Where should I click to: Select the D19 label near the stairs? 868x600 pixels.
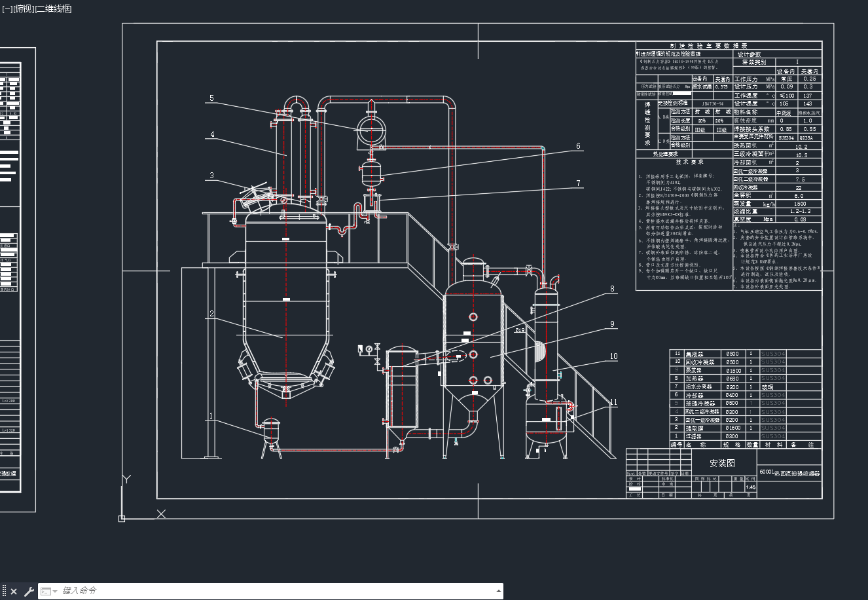pyautogui.click(x=520, y=330)
